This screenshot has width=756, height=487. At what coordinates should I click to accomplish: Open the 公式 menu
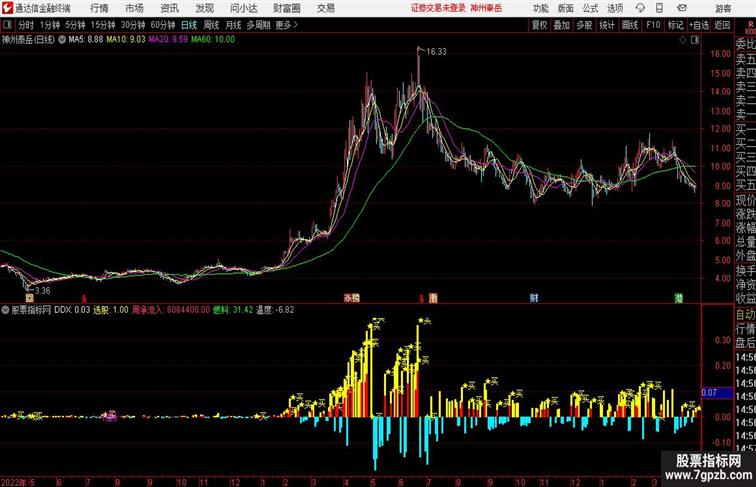590,8
